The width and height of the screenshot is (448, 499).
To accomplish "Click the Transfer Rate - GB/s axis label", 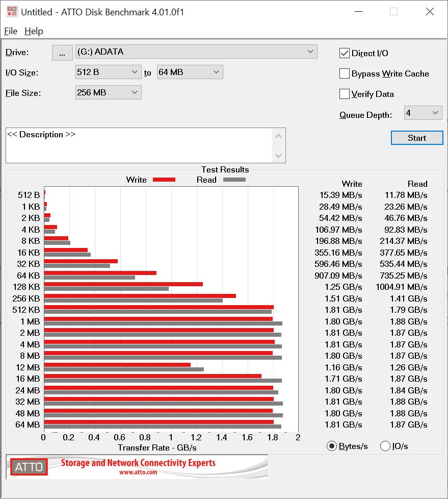I will [x=157, y=448].
